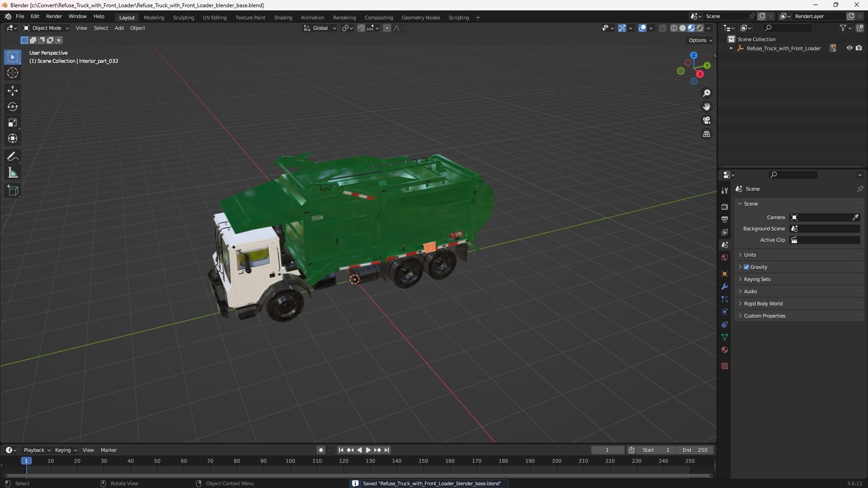Open the Object Mode dropdown
Screen dimensions: 868x488
(x=46, y=28)
